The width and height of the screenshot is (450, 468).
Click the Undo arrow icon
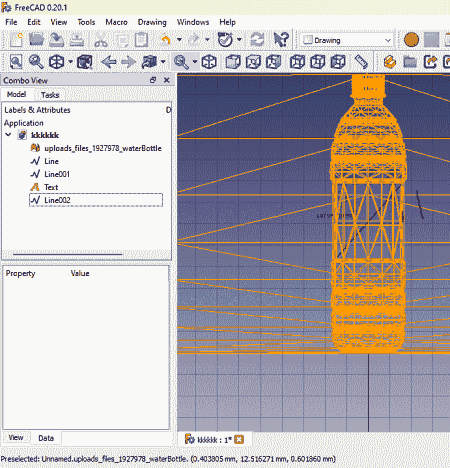coord(165,40)
